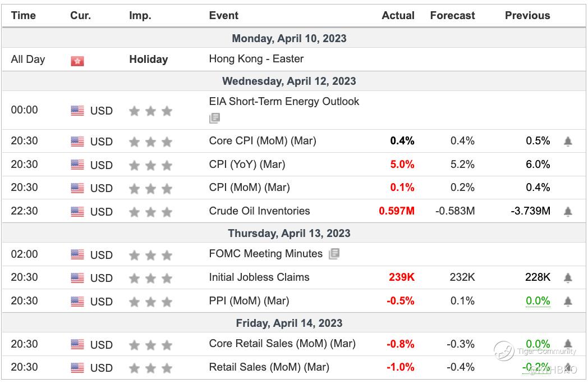Sort by the Time column header

tap(24, 16)
